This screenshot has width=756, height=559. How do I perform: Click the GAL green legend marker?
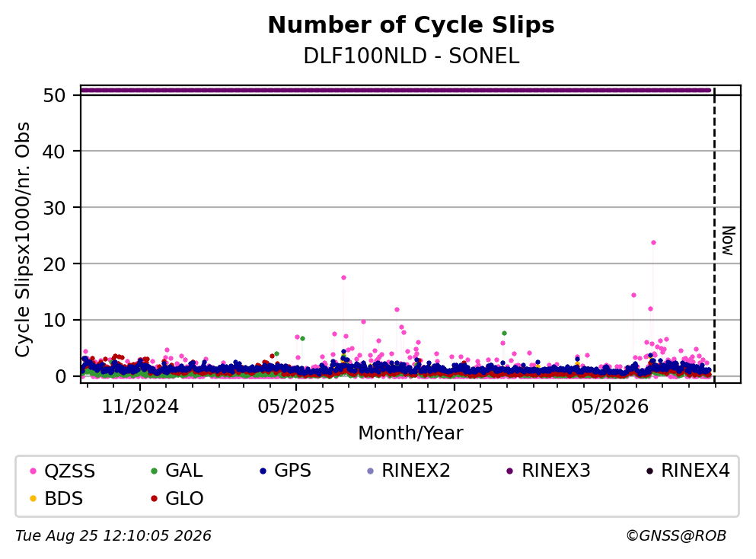155,471
